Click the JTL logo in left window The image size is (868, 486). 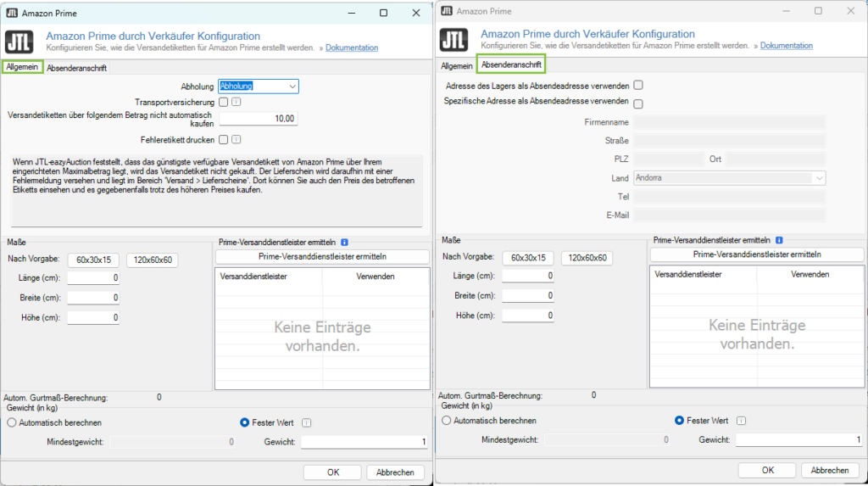[19, 42]
